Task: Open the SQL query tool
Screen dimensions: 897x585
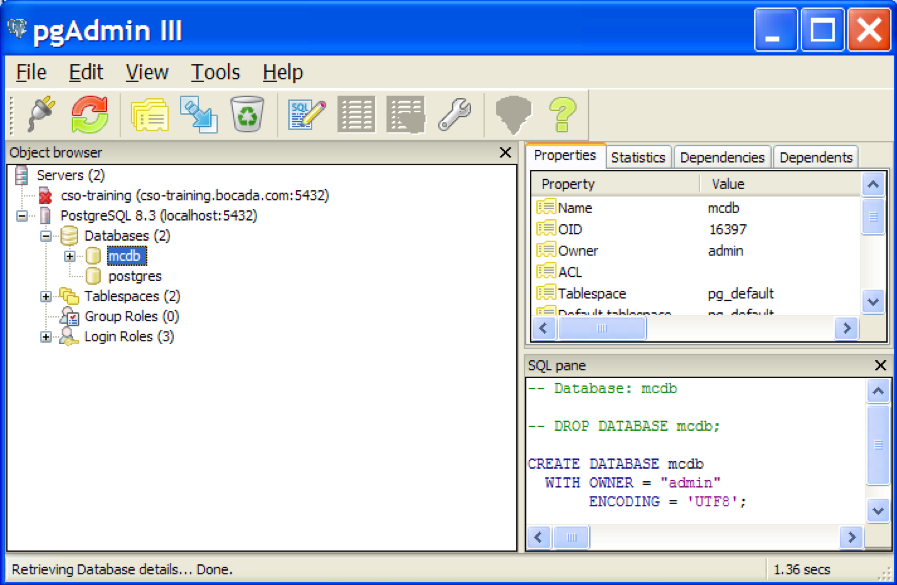Action: tap(305, 114)
